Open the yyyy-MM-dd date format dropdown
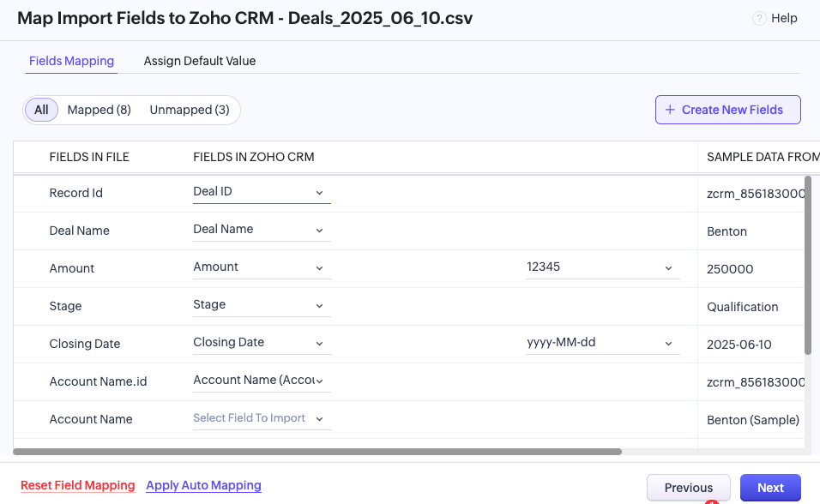 (x=603, y=343)
